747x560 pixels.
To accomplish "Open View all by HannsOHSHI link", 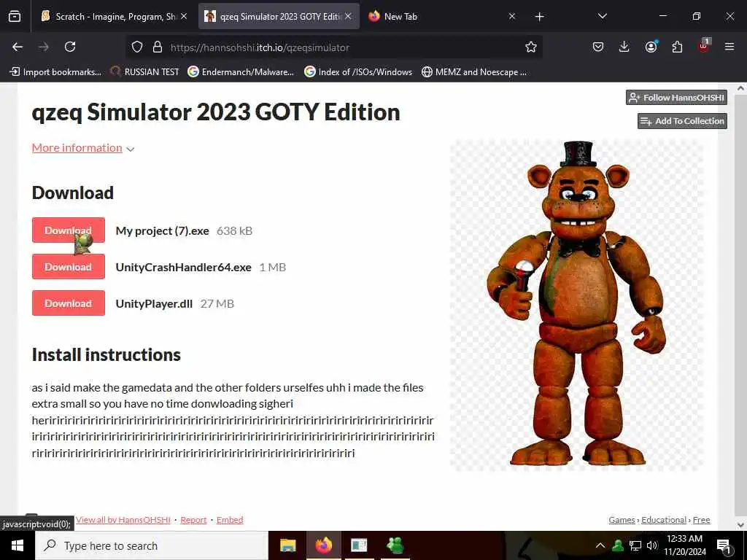I will [123, 519].
